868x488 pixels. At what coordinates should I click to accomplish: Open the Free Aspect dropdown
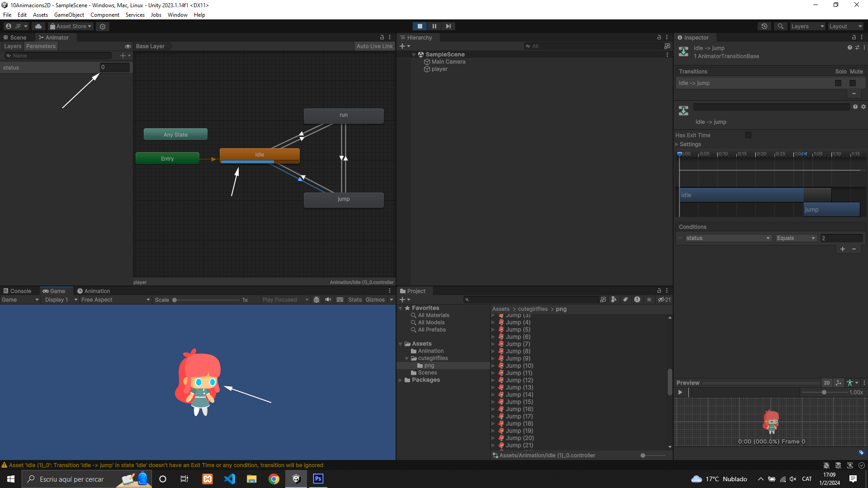pos(115,300)
